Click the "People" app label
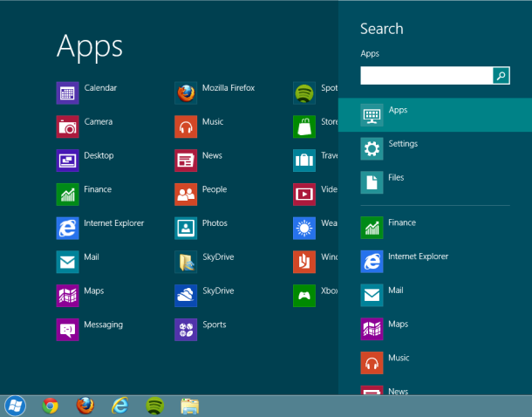 (x=215, y=189)
